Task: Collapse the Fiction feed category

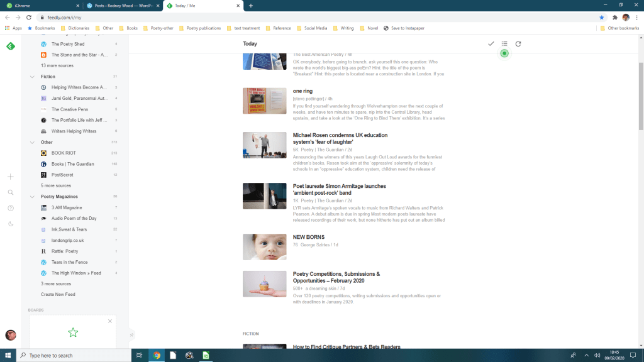Action: (x=32, y=77)
